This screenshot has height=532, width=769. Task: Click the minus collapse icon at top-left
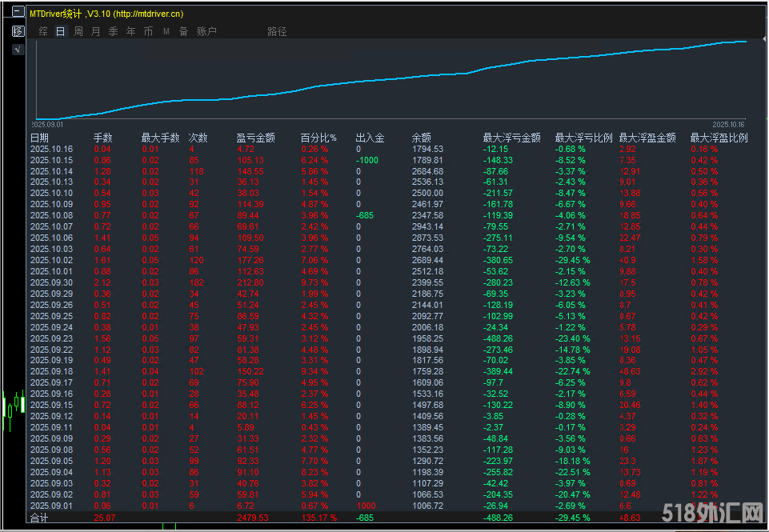pos(18,12)
